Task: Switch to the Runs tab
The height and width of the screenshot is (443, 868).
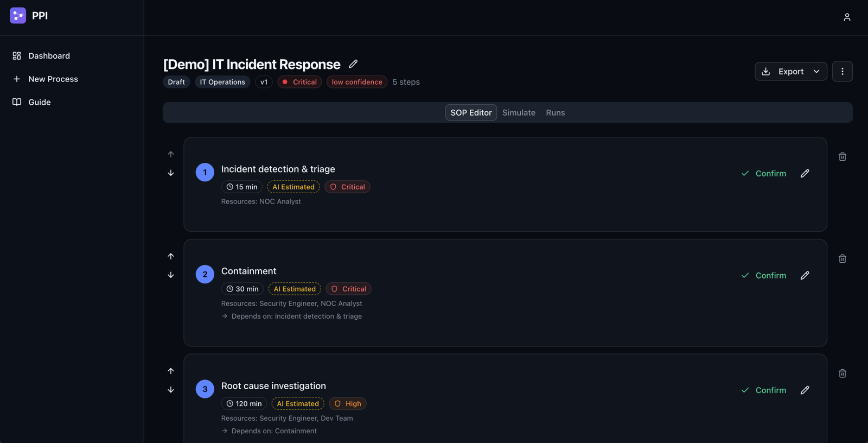Action: [555, 113]
